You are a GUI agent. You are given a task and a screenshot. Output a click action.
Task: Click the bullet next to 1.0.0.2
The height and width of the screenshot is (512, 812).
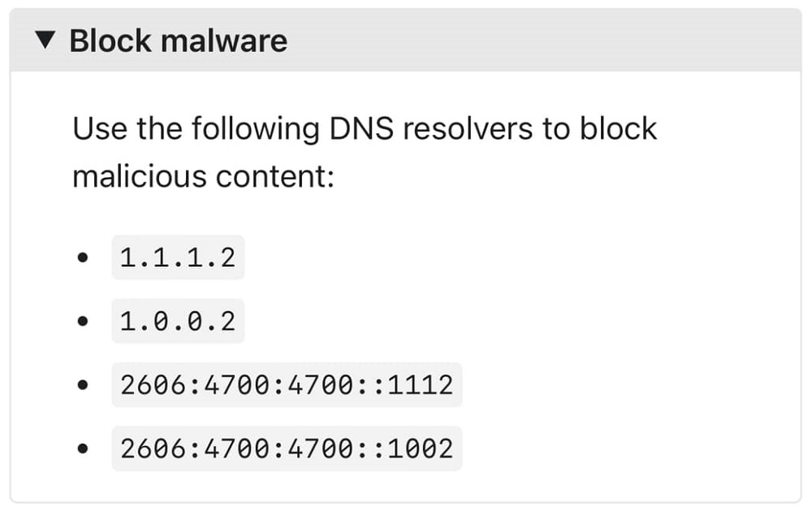click(82, 320)
